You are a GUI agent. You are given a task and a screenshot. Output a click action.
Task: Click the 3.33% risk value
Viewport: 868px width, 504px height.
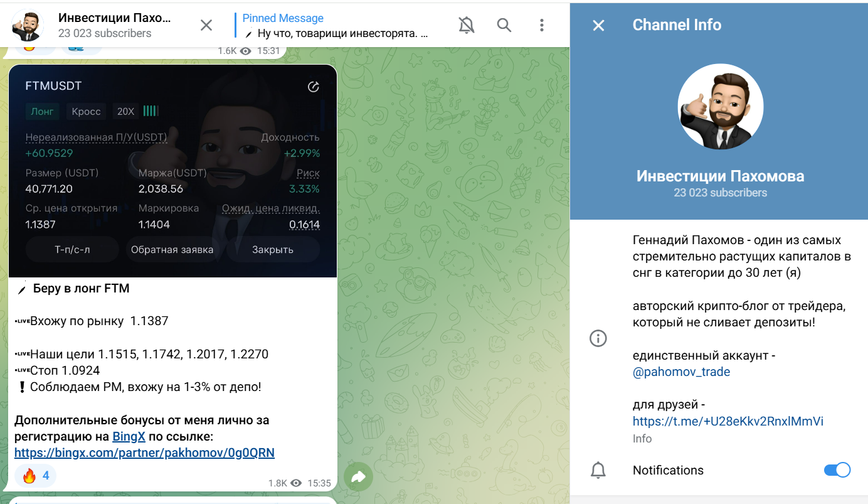(304, 189)
